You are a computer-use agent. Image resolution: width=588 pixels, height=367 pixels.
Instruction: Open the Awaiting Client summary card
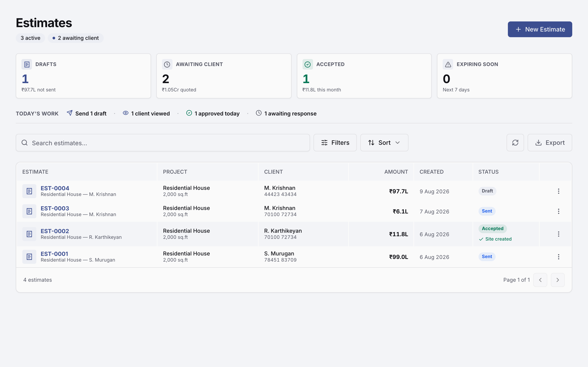224,76
